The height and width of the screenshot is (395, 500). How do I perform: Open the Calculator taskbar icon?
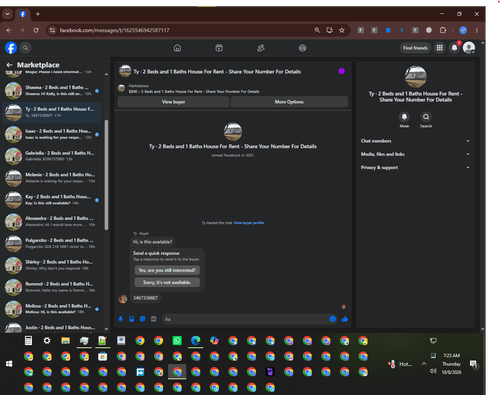(28, 340)
